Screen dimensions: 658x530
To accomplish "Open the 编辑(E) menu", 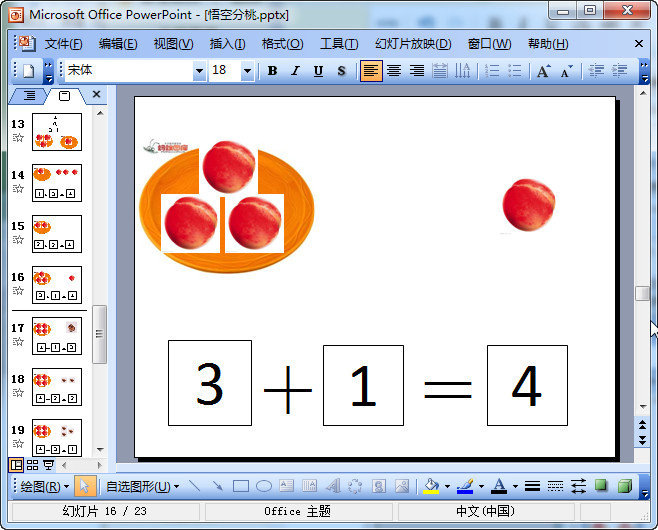I will point(118,44).
